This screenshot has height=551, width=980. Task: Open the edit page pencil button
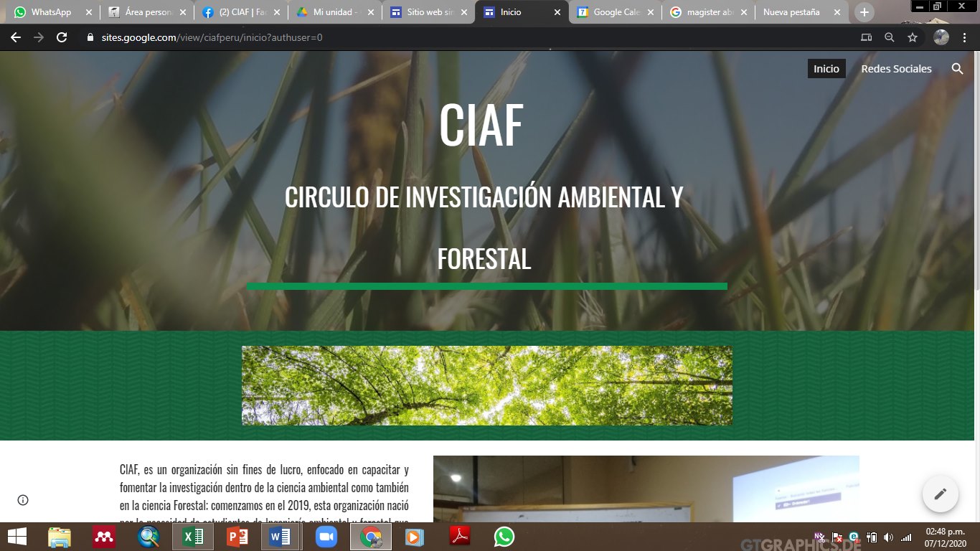pos(941,494)
